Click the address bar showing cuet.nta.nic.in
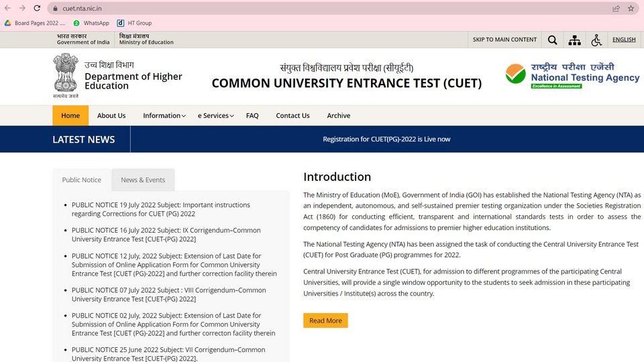 (329, 8)
